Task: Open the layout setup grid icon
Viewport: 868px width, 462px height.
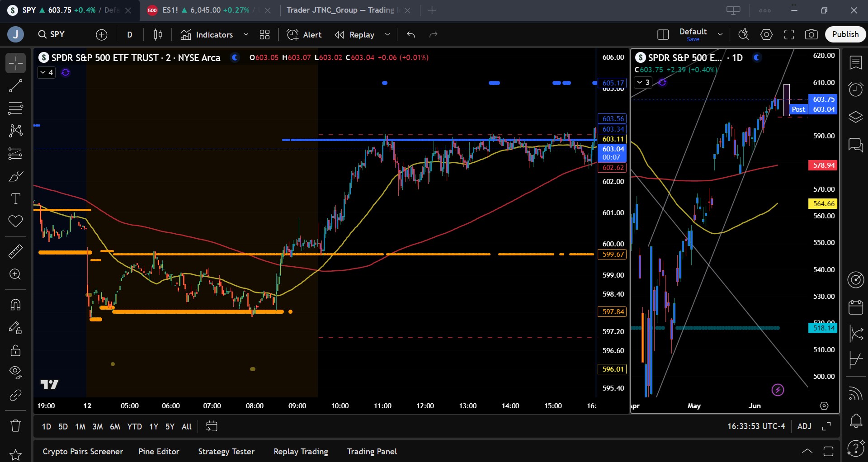Action: click(663, 35)
